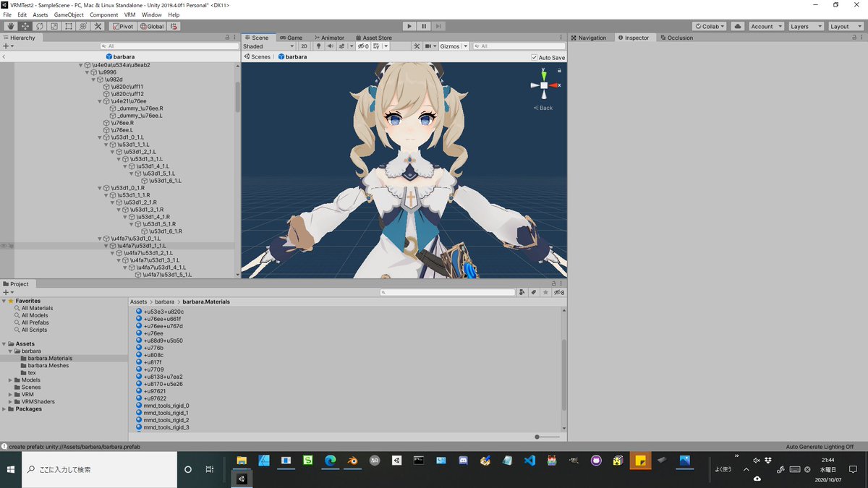The width and height of the screenshot is (868, 488).
Task: Click Hierarchy create plus button
Action: point(7,46)
